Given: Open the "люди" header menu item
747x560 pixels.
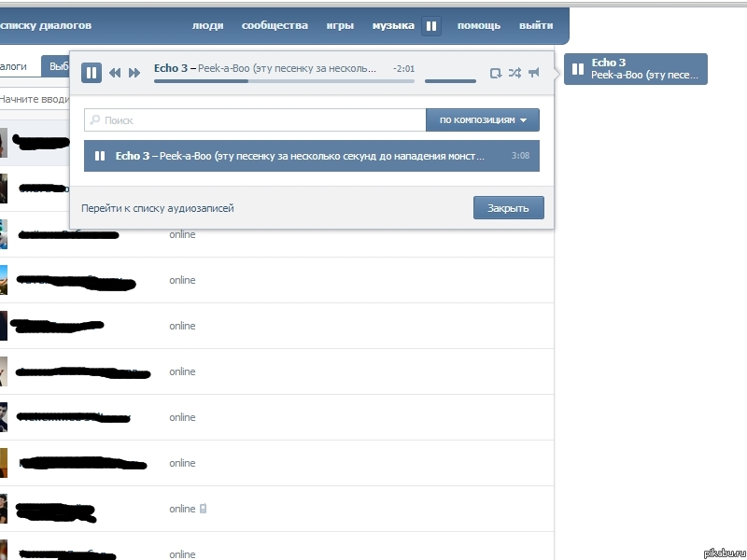Looking at the screenshot, I should pyautogui.click(x=207, y=26).
